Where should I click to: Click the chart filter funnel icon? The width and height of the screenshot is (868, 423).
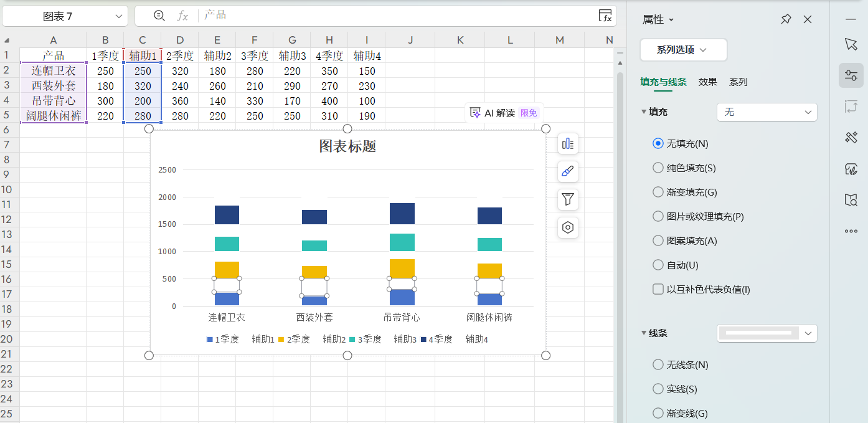tap(568, 199)
